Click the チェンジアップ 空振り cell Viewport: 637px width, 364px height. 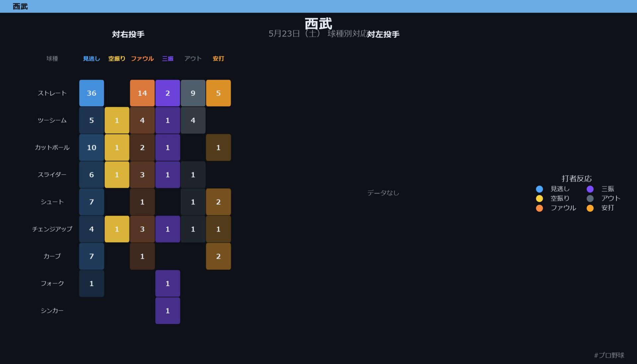tap(117, 229)
